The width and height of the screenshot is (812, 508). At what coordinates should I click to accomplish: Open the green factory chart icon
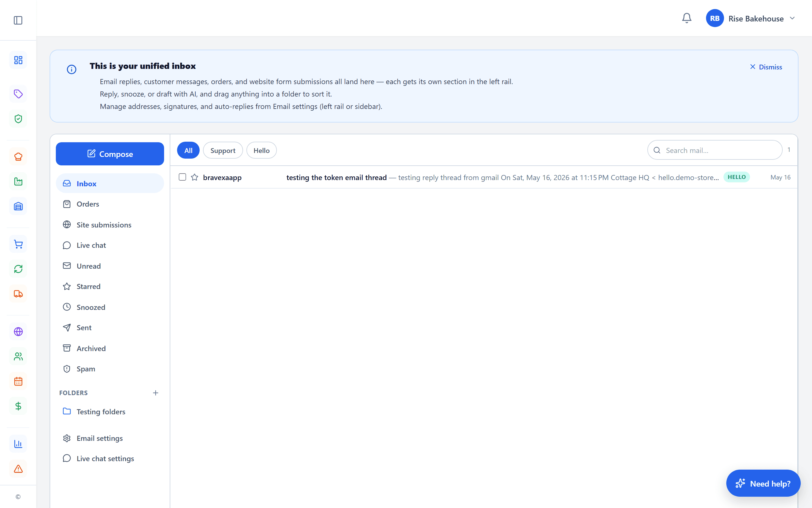coord(18,181)
